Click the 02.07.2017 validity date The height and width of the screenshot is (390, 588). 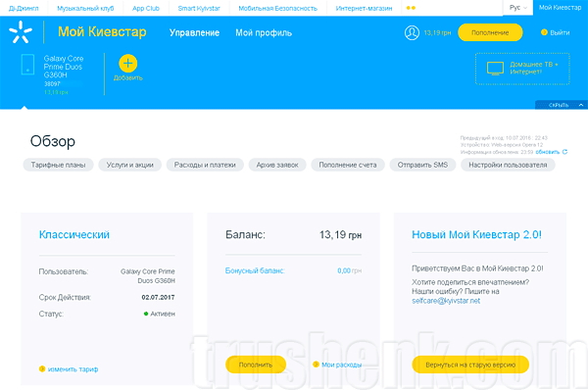tap(158, 297)
